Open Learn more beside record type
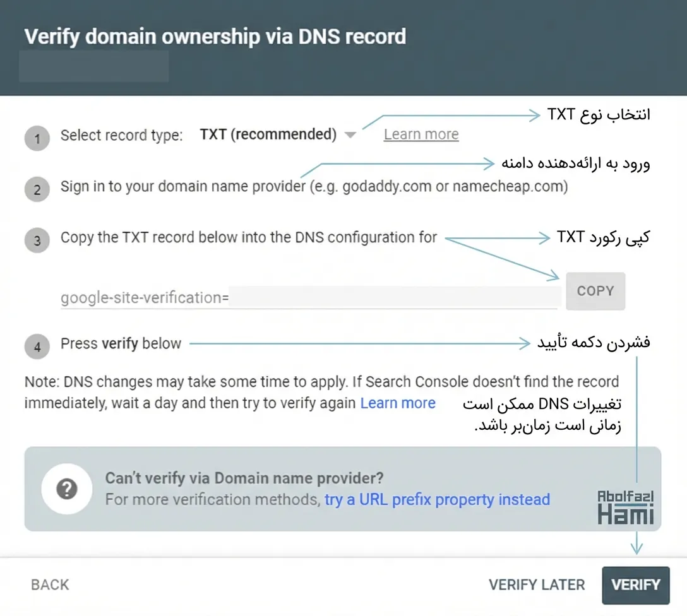The image size is (687, 616). pos(421,134)
